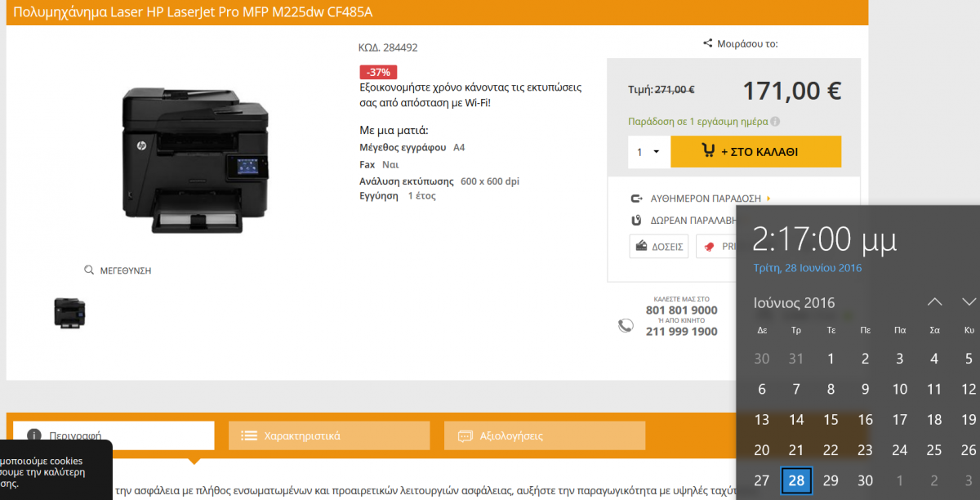Select the small printer thumbnail below the image

[x=70, y=312]
